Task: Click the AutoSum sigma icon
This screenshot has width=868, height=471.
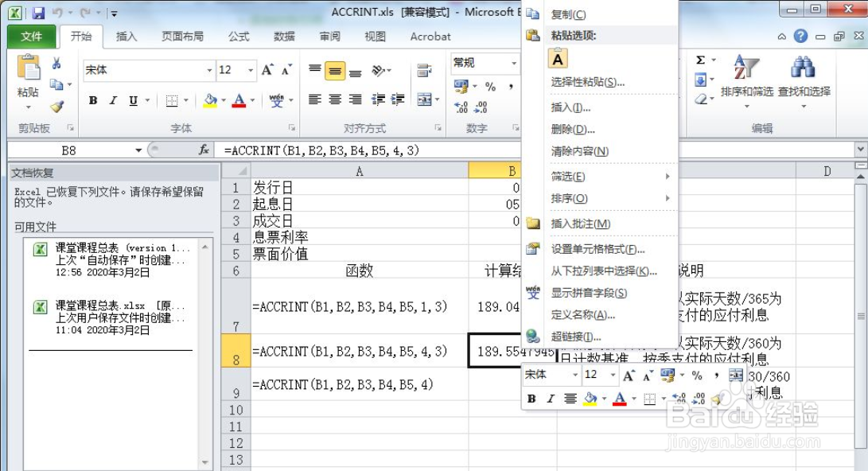Action: [700, 60]
